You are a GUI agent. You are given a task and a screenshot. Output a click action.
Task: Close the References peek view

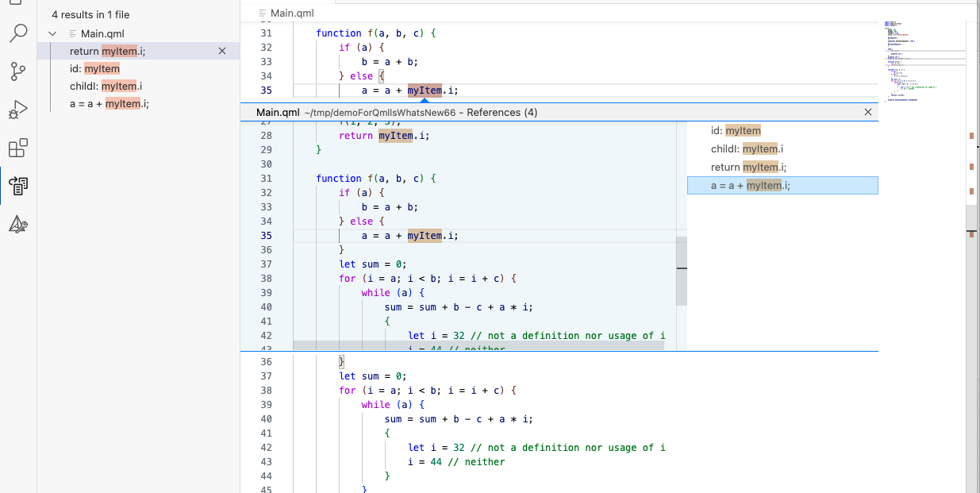pos(867,113)
